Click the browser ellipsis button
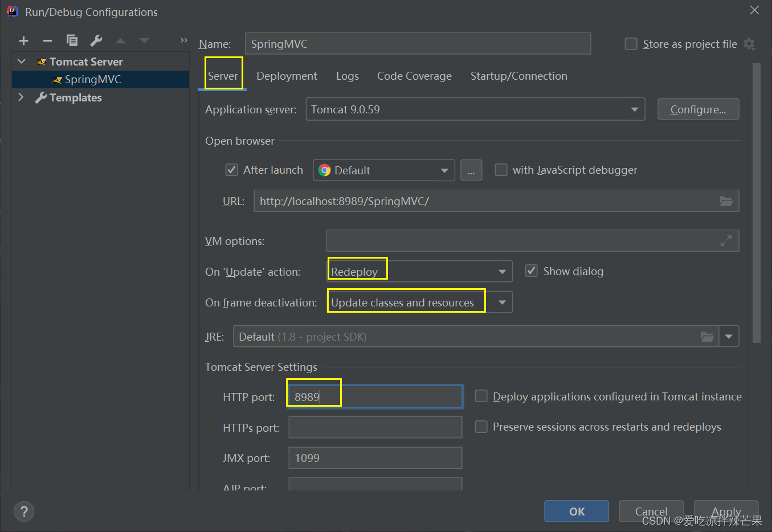 [471, 170]
